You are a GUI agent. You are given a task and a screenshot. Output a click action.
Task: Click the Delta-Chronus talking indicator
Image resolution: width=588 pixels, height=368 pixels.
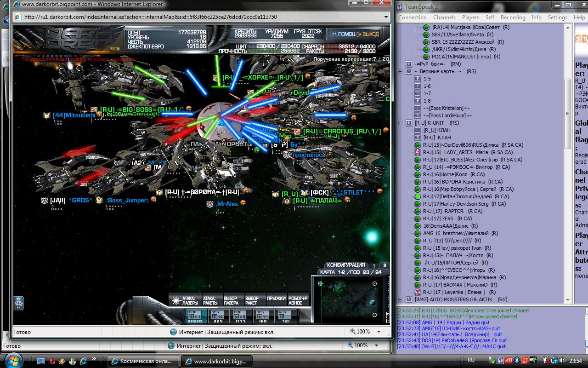point(418,196)
